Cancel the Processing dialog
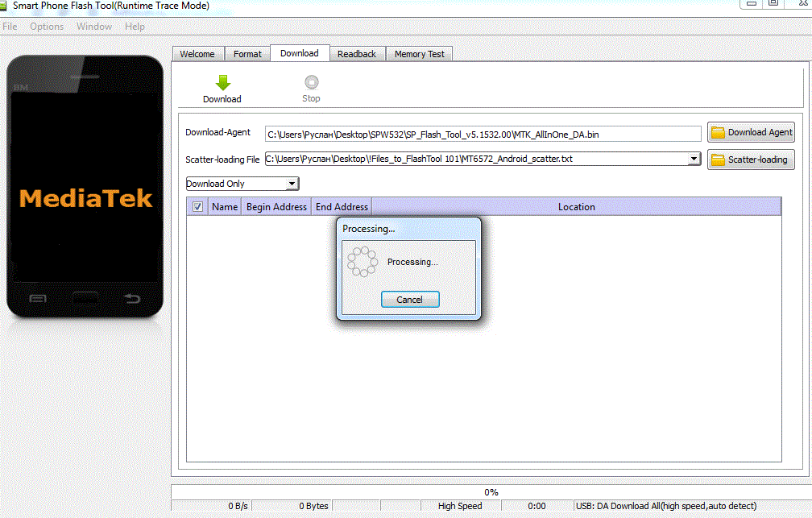 [409, 300]
